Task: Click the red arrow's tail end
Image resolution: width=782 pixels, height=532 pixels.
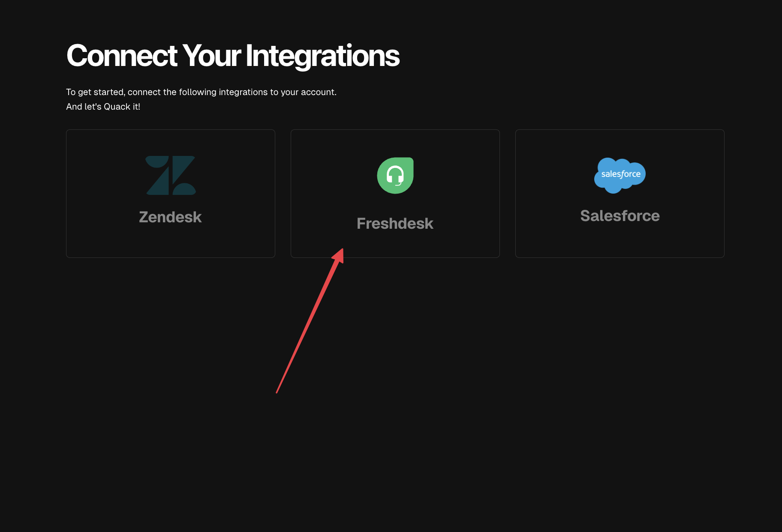Action: [277, 392]
